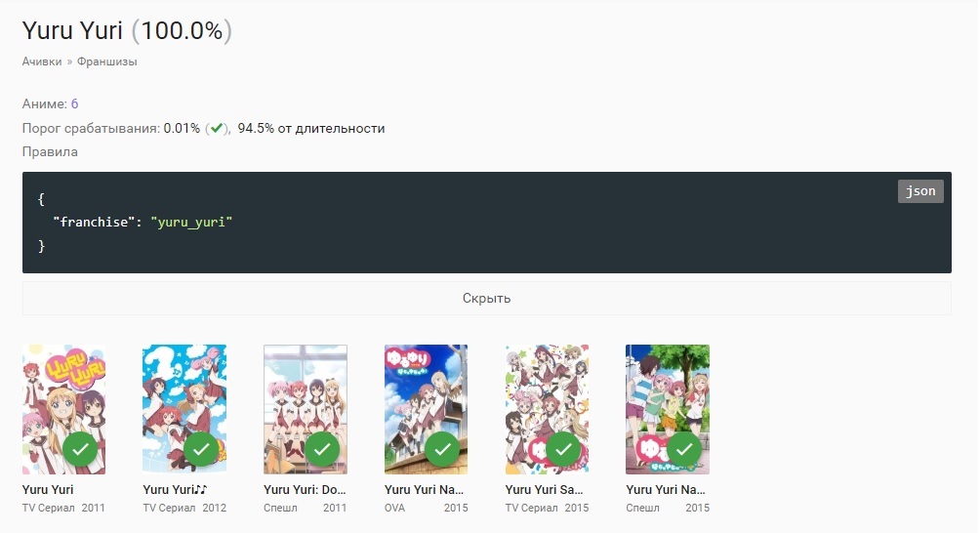
Task: Open the Yuru Yuri Sa... title link
Action: (x=547, y=490)
